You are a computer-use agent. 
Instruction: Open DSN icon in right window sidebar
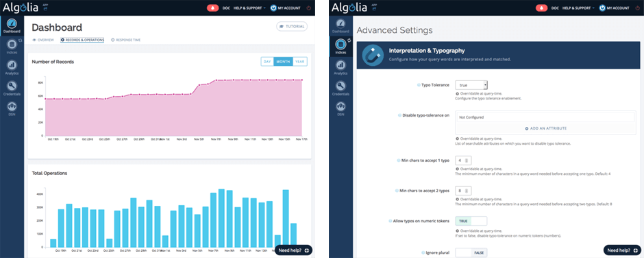point(340,106)
